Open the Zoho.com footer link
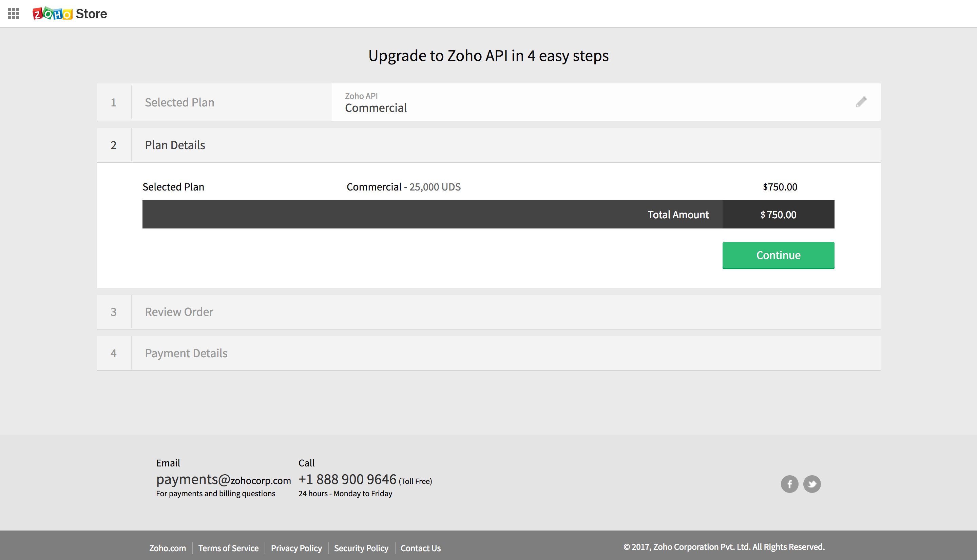The height and width of the screenshot is (560, 977). 167,548
